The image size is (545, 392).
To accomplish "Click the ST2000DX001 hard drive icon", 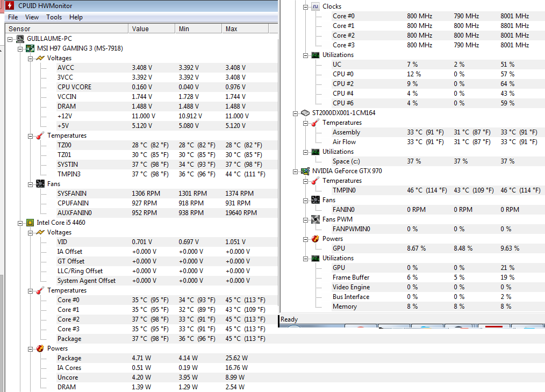I will coord(305,113).
